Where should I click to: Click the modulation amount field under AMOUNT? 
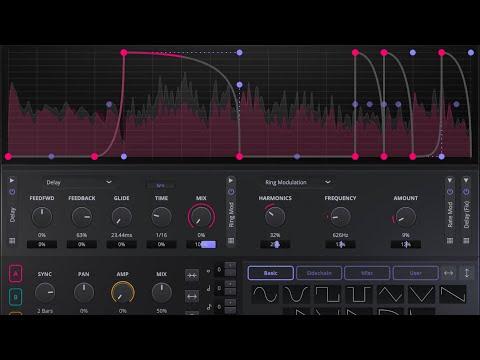405,244
